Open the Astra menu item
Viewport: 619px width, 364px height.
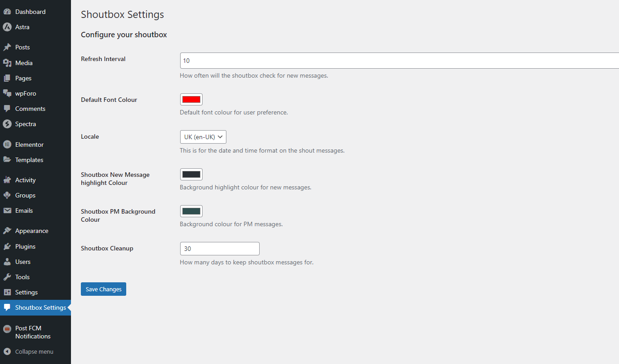[35, 27]
